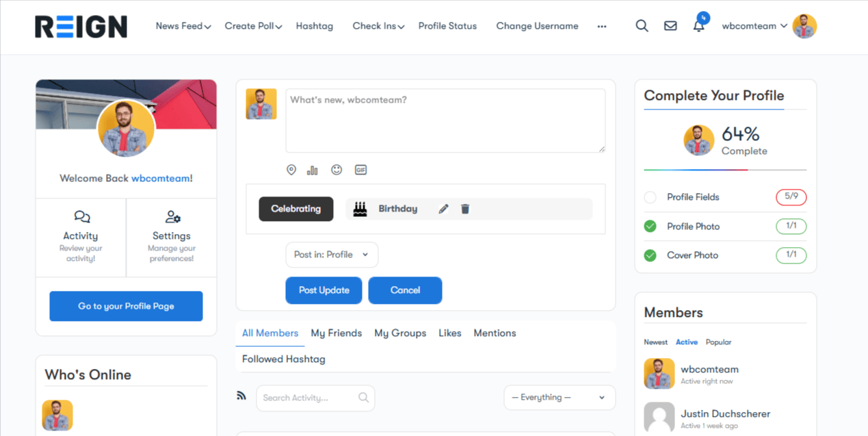This screenshot has width=868, height=436.
Task: Open the Everything activity filter dropdown
Action: pyautogui.click(x=559, y=398)
